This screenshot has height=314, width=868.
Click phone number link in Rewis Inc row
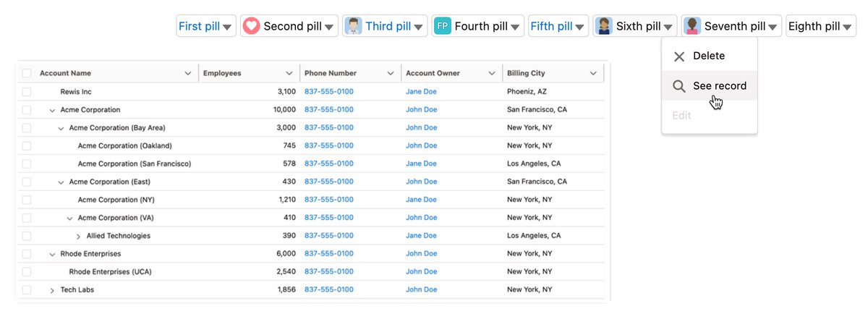click(329, 92)
